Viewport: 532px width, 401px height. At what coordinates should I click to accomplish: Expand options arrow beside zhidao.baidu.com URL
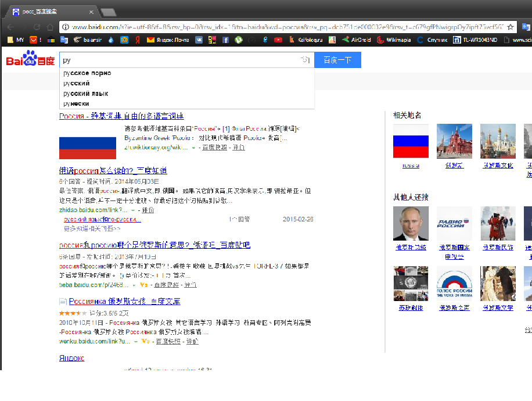[x=133, y=210]
